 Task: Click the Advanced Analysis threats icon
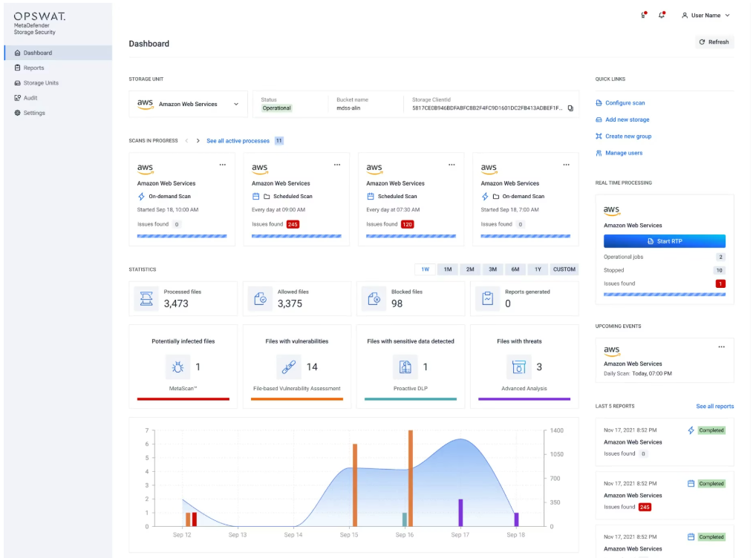[518, 366]
